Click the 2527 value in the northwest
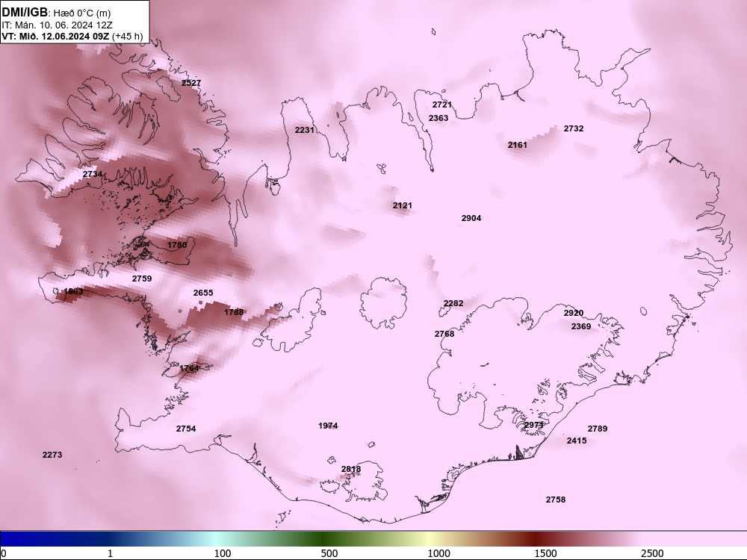Viewport: 747px width, 560px height. click(191, 83)
